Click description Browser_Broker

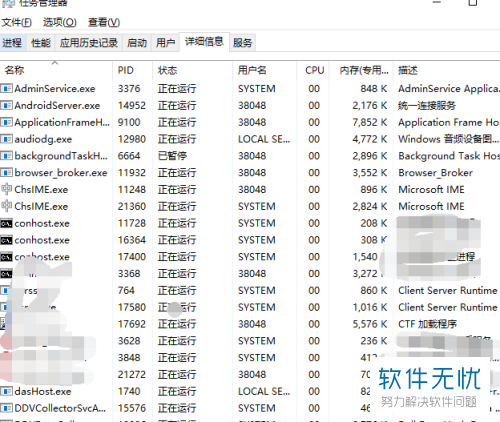tap(436, 173)
